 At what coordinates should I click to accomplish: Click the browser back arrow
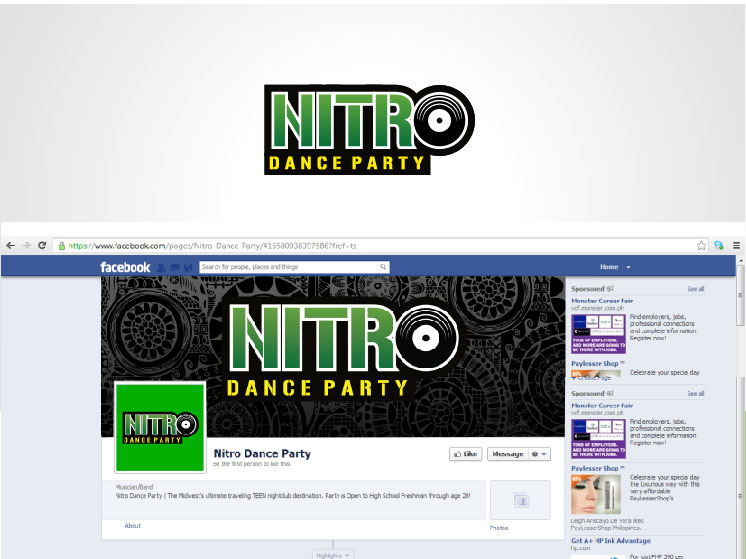click(x=10, y=245)
